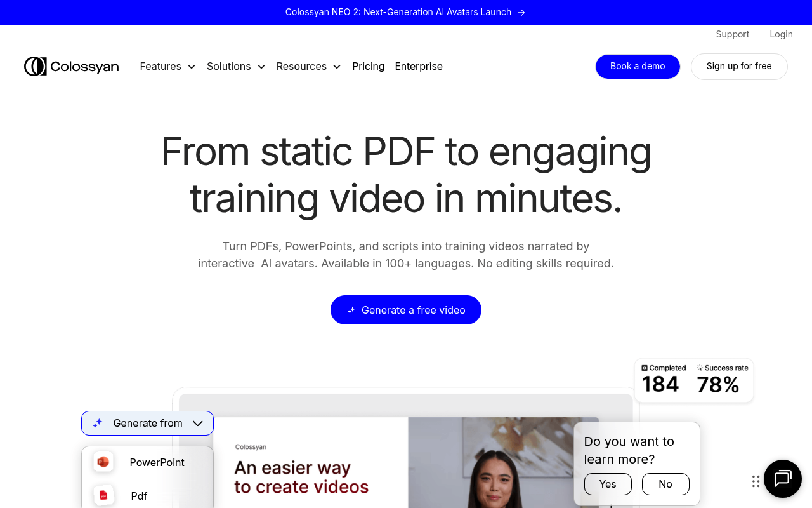Click the red Pdf file icon
Image resolution: width=812 pixels, height=508 pixels.
tap(103, 495)
